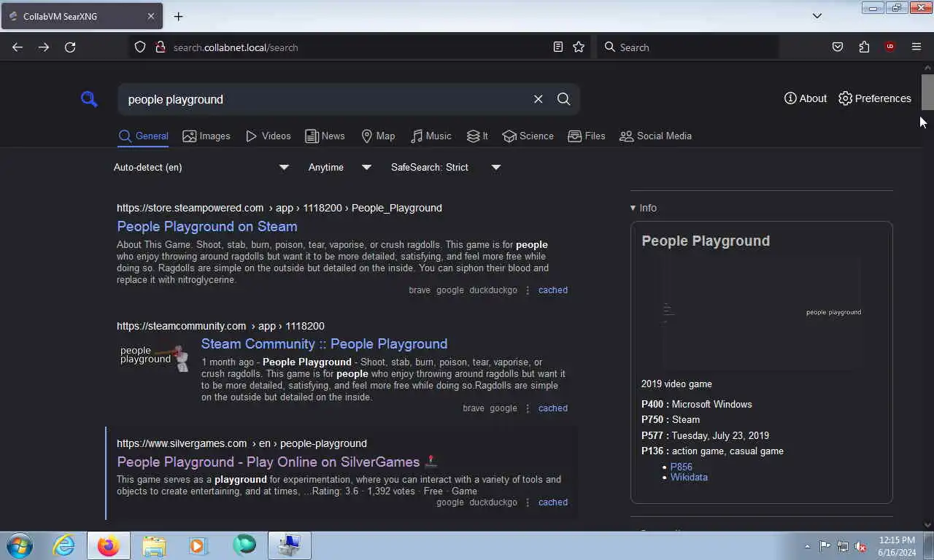The width and height of the screenshot is (934, 560).
Task: Clear the search query with X icon
Action: point(538,99)
